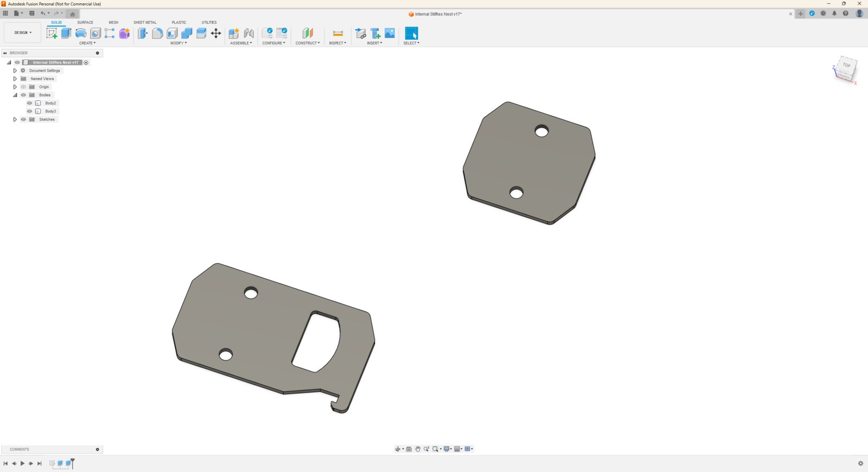The height and width of the screenshot is (472, 868).
Task: Toggle visibility of Body2
Action: 30,103
